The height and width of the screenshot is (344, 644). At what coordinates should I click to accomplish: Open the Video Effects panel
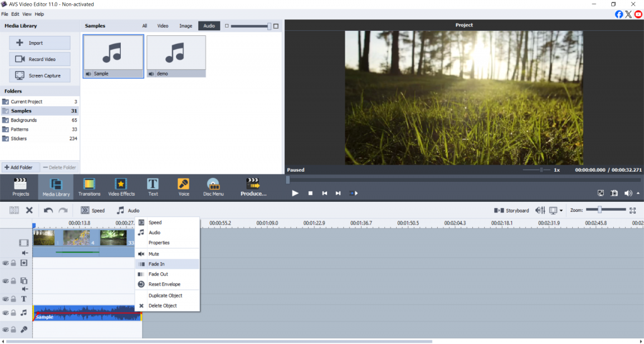point(120,187)
